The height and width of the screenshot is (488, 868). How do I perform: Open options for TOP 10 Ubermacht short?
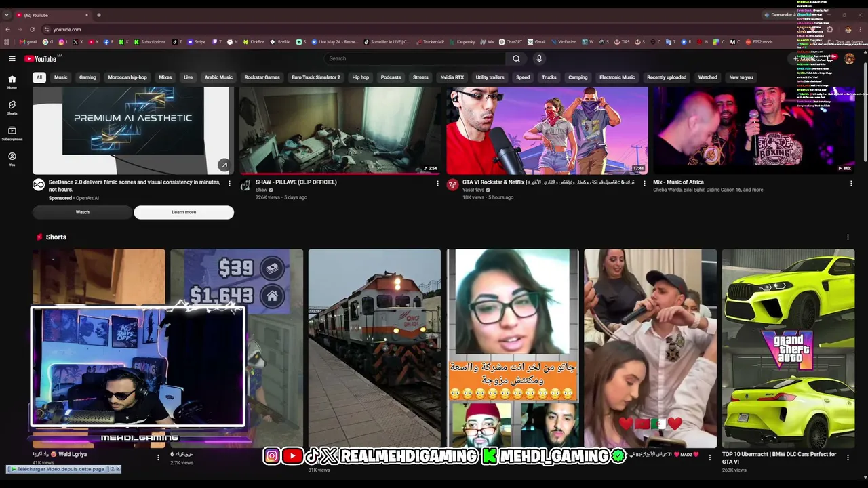[x=848, y=457]
